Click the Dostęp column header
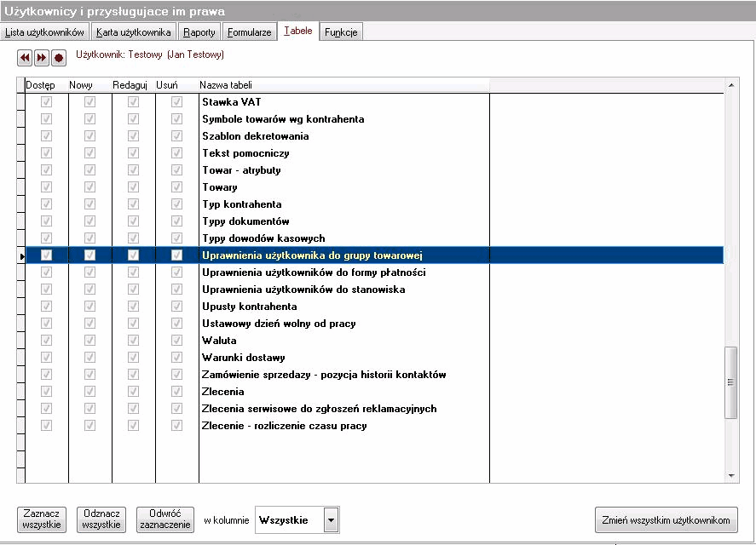The height and width of the screenshot is (545, 756). coord(46,85)
